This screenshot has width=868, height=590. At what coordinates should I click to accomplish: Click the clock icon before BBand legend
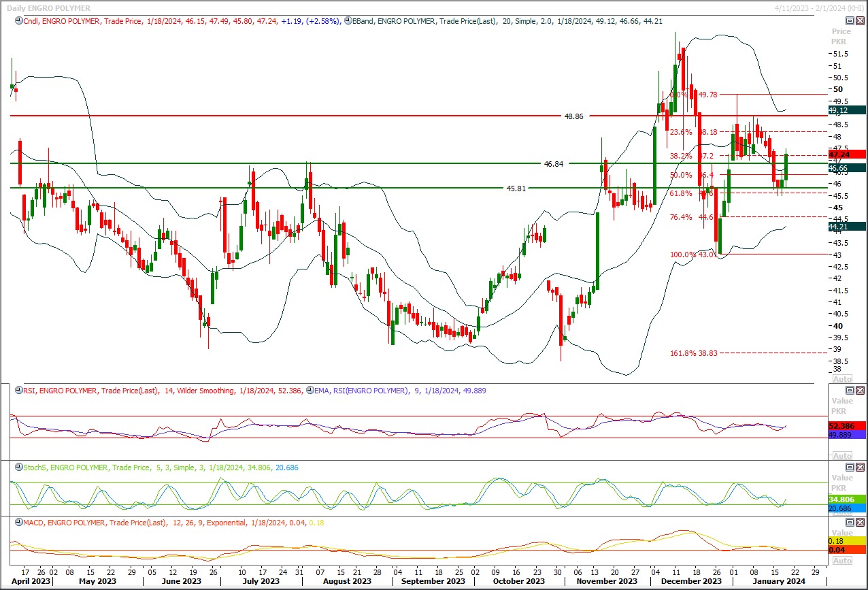[x=348, y=21]
